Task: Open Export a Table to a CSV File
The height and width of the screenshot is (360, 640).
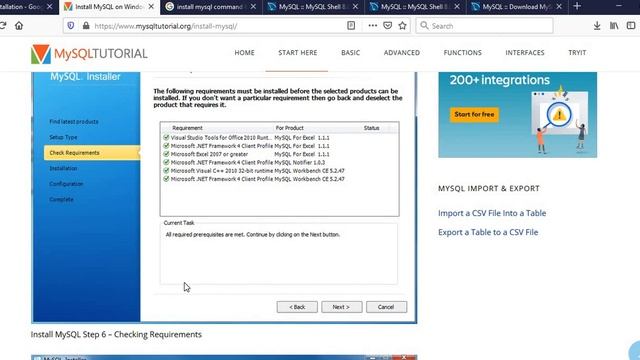Action: (x=488, y=232)
